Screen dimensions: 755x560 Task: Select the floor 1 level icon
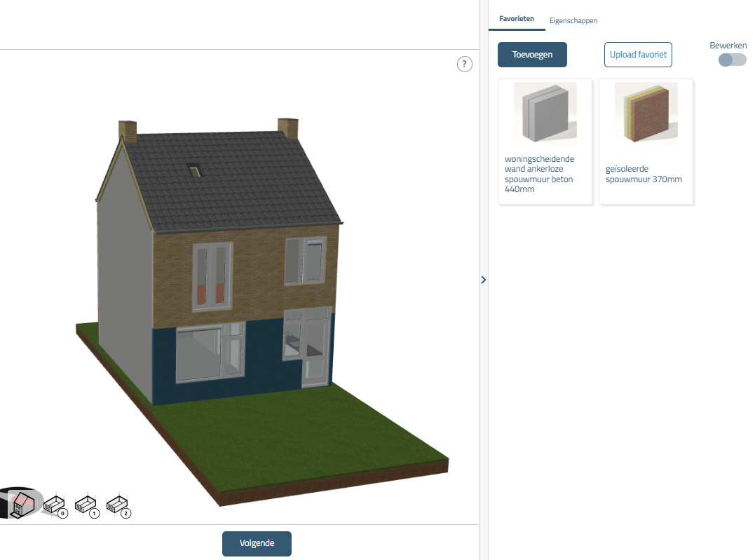(86, 505)
